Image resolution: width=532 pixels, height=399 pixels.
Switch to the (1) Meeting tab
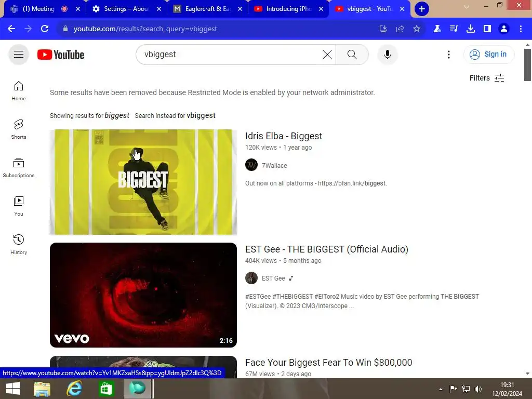(x=38, y=9)
